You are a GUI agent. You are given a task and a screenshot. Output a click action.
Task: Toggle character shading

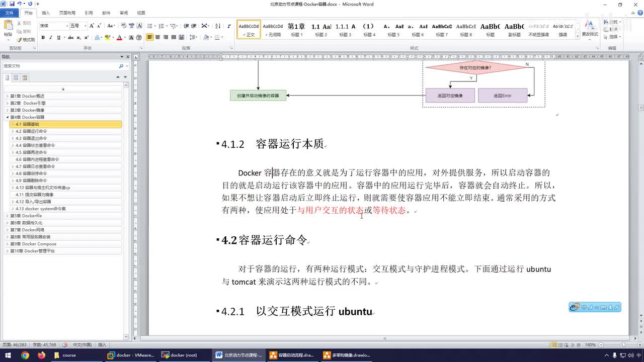(x=131, y=37)
